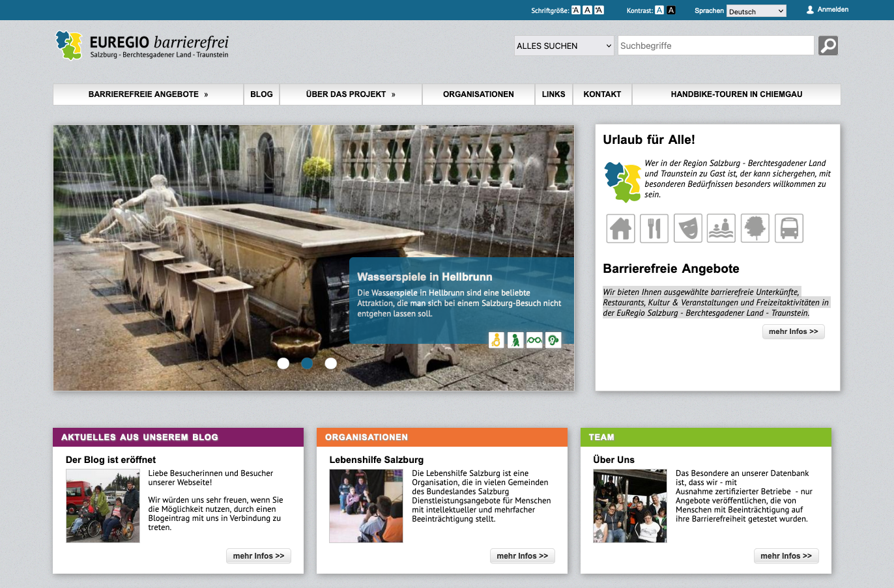Open the ALLES SUCHEN category dropdown

[x=564, y=46]
